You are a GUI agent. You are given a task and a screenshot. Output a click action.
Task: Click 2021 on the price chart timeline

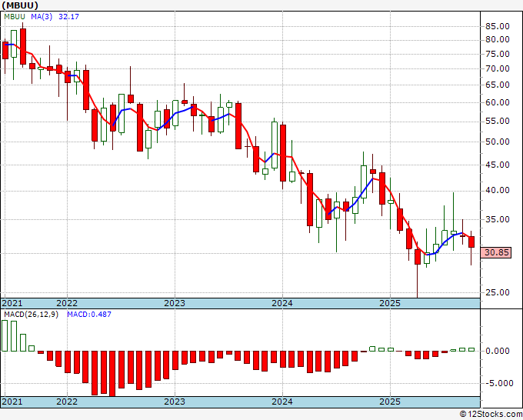pos(12,303)
